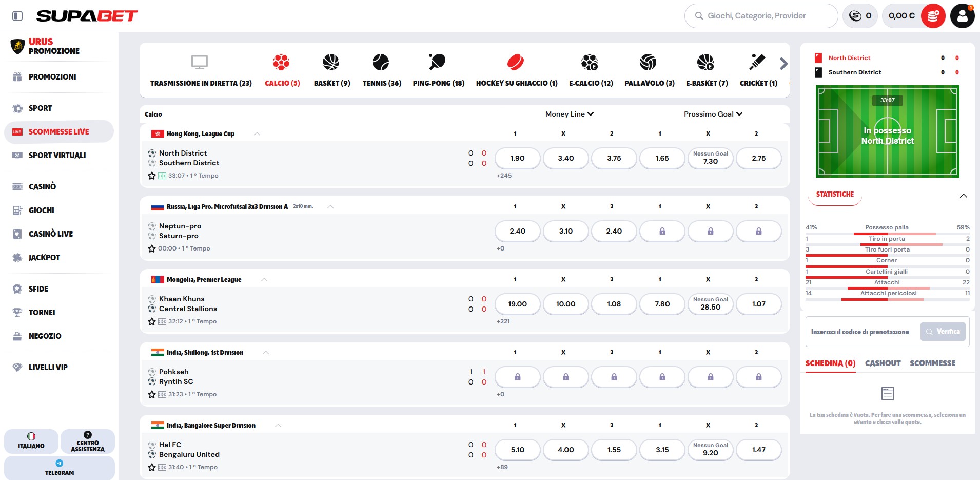Go to Scommesse Live in the sidebar
This screenshot has width=980, height=480.
pyautogui.click(x=59, y=132)
